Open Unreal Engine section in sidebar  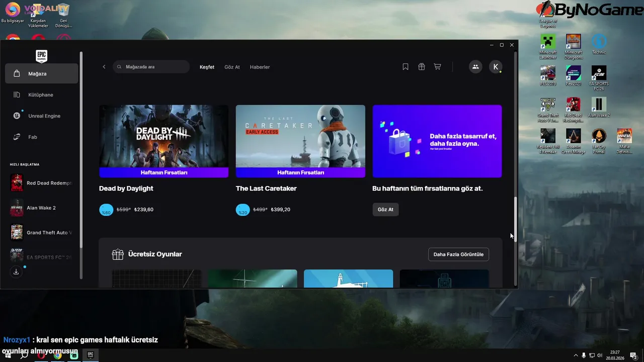(42, 116)
